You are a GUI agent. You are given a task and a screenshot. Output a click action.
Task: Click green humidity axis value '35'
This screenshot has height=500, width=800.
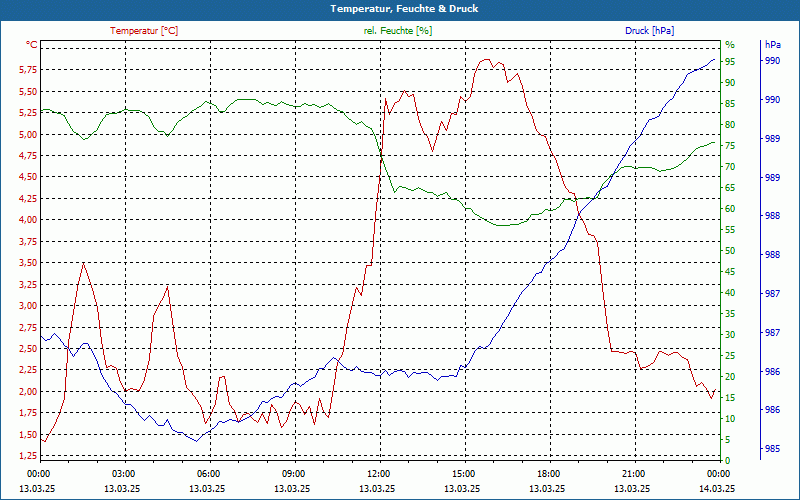click(x=730, y=314)
